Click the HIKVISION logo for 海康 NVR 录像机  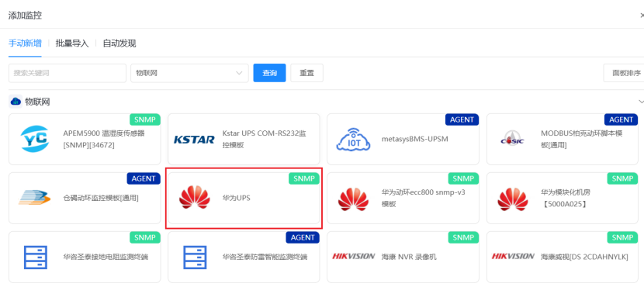(x=354, y=256)
